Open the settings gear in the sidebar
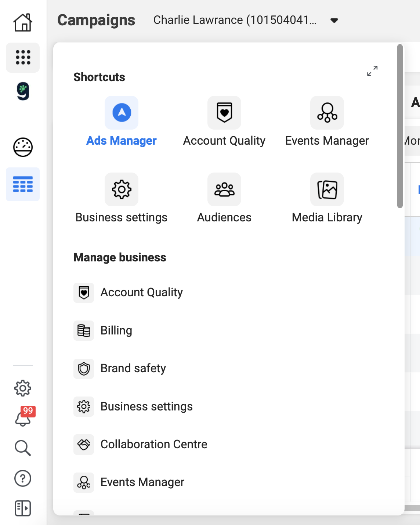Image resolution: width=420 pixels, height=525 pixels. click(22, 388)
